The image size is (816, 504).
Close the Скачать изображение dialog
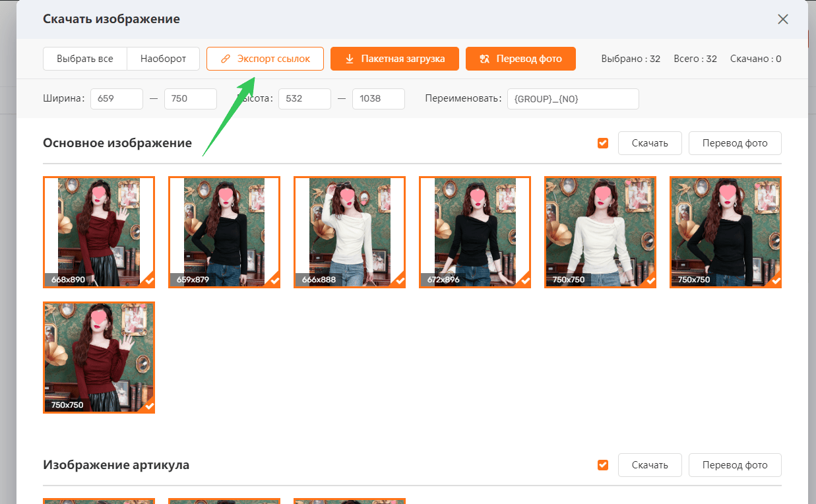[783, 19]
